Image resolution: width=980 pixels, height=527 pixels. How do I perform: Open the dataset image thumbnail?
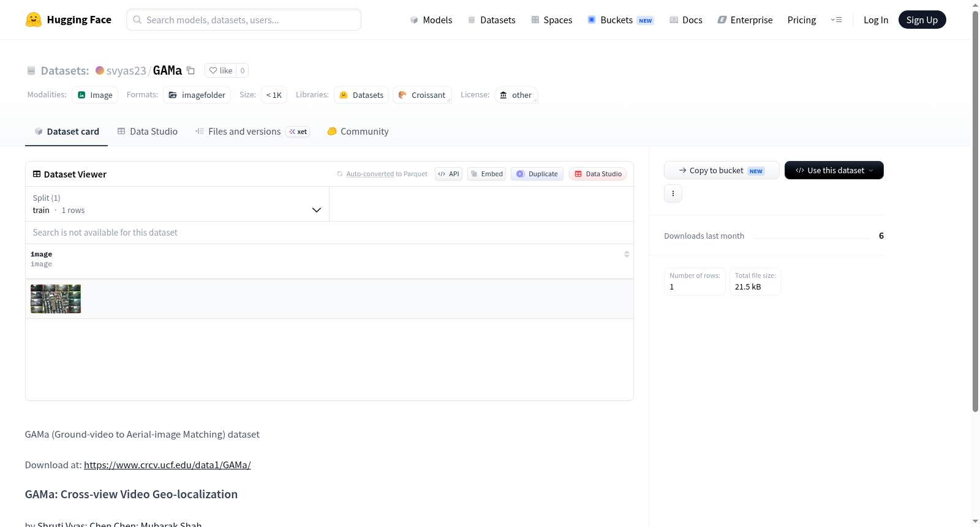tap(56, 299)
